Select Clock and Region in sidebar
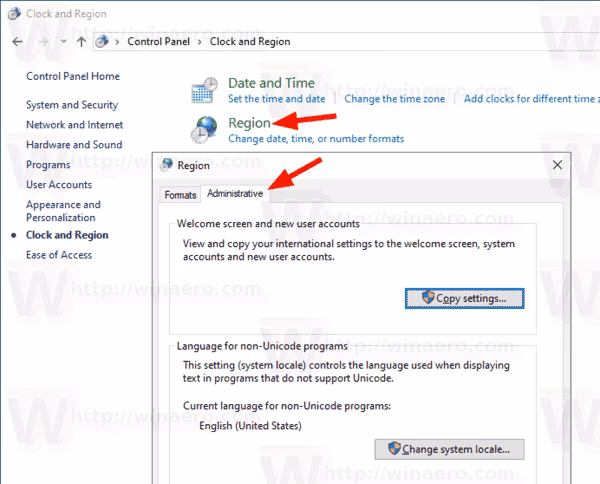This screenshot has width=600, height=484. [67, 235]
